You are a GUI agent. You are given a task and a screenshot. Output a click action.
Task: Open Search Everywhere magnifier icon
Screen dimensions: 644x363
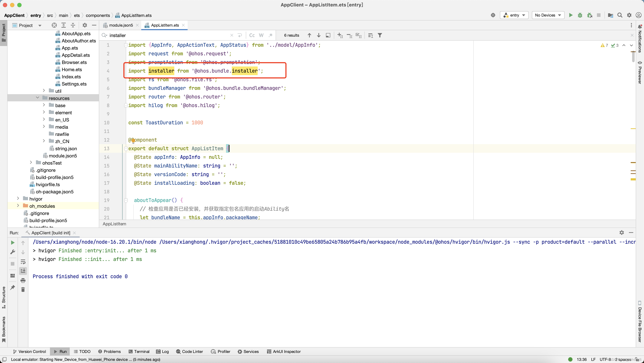tap(620, 15)
